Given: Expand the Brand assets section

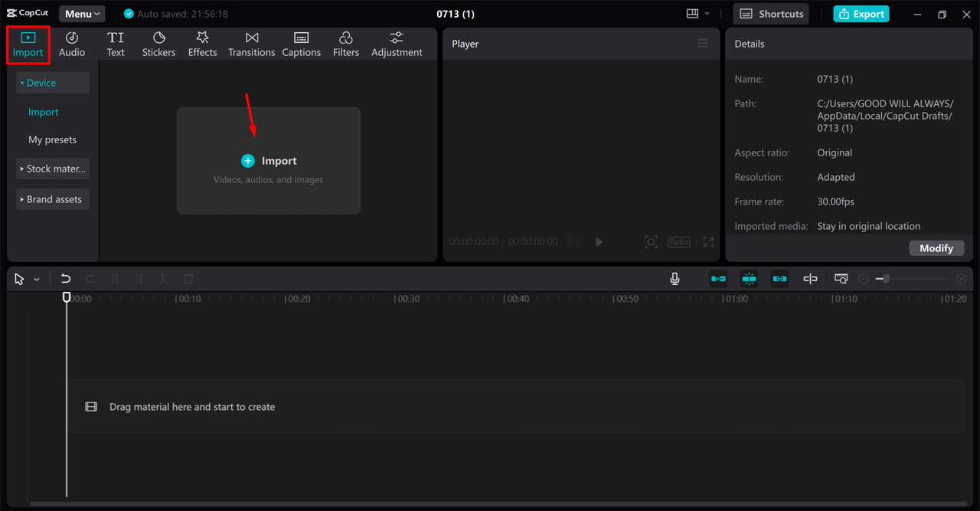Looking at the screenshot, I should (x=53, y=199).
